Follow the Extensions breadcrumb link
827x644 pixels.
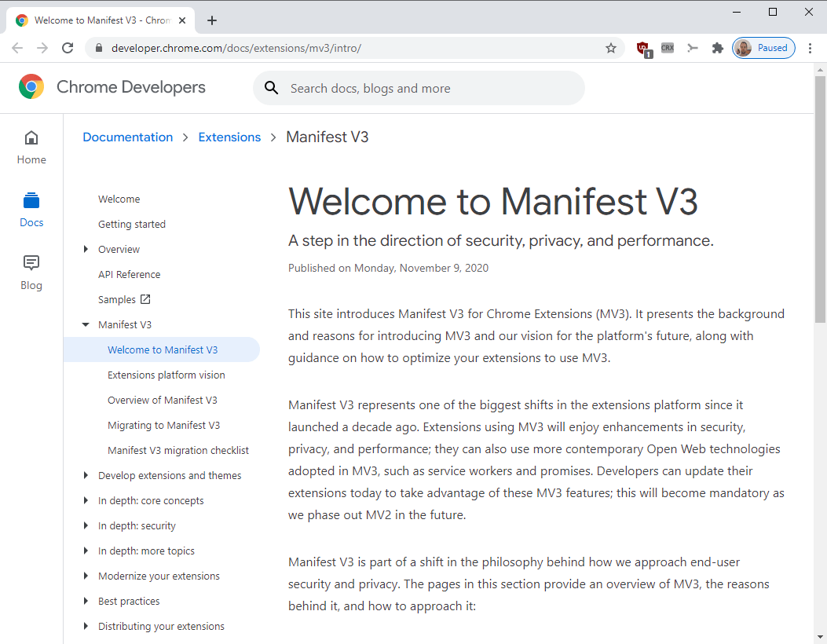point(229,137)
